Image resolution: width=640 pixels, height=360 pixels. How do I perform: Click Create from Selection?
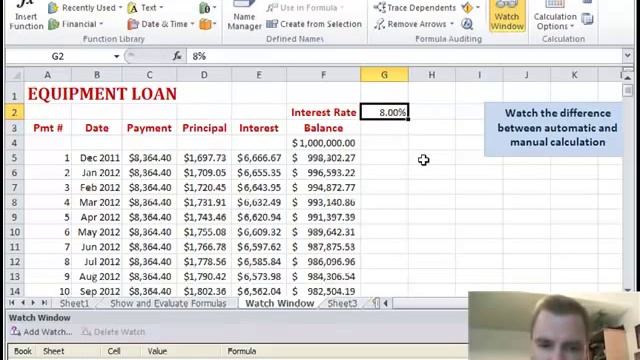[314, 24]
